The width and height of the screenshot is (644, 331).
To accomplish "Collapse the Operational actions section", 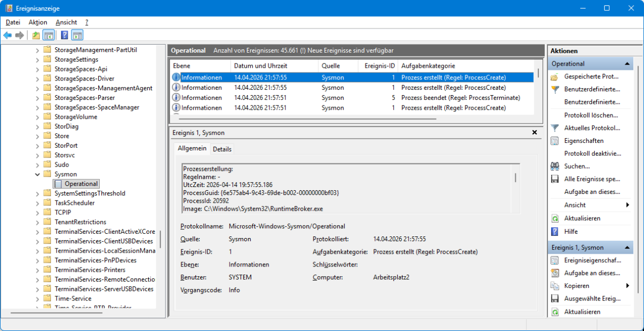I will tap(627, 63).
